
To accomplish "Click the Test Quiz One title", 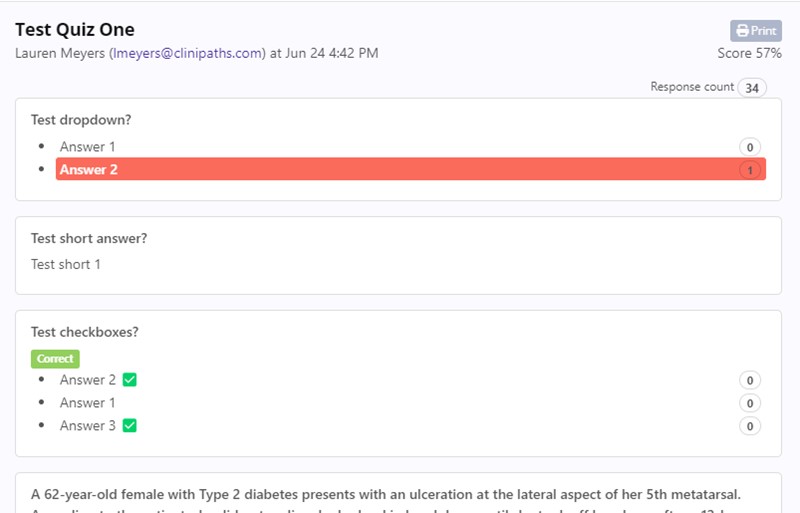I will (x=75, y=30).
